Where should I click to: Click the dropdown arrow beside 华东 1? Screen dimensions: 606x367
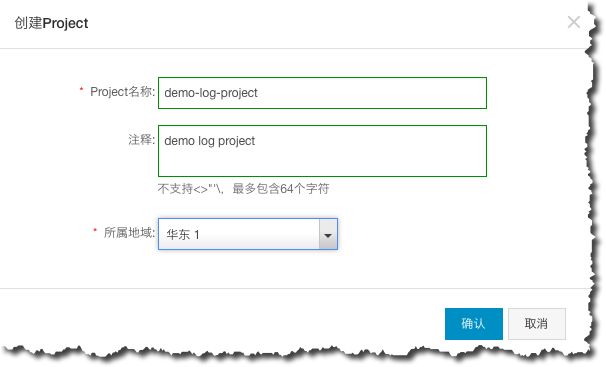pyautogui.click(x=328, y=234)
